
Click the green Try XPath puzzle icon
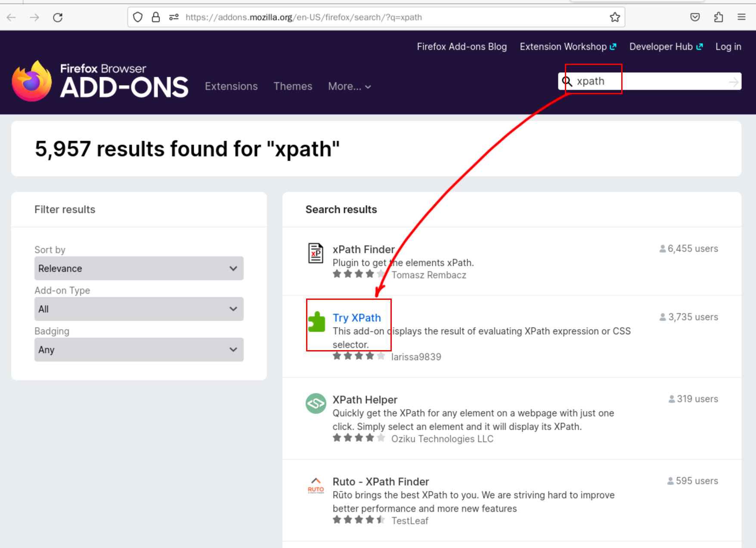(316, 321)
